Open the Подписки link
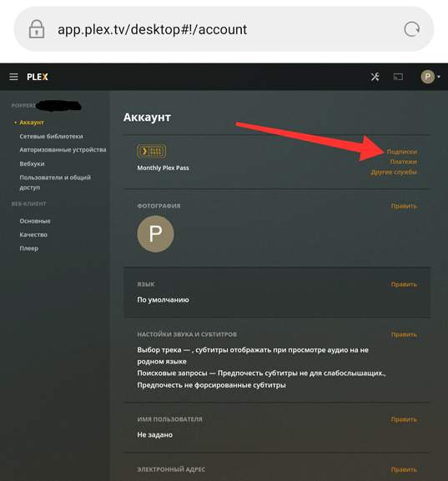Image resolution: width=448 pixels, height=481 pixels. [401, 152]
